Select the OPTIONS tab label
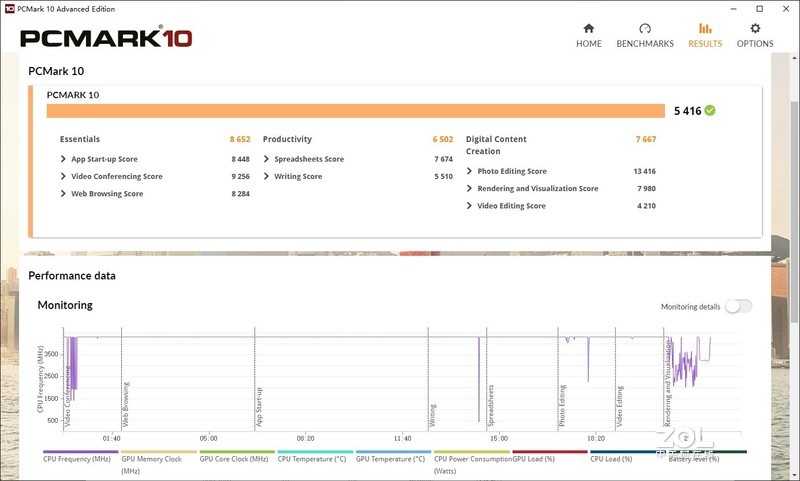Screen dimensions: 800x481 click(x=755, y=44)
